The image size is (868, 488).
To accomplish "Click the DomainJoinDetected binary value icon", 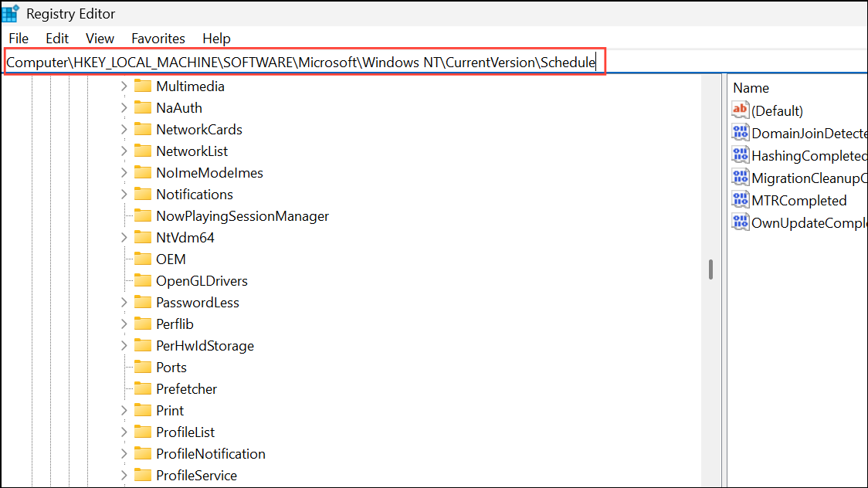I will click(x=740, y=133).
